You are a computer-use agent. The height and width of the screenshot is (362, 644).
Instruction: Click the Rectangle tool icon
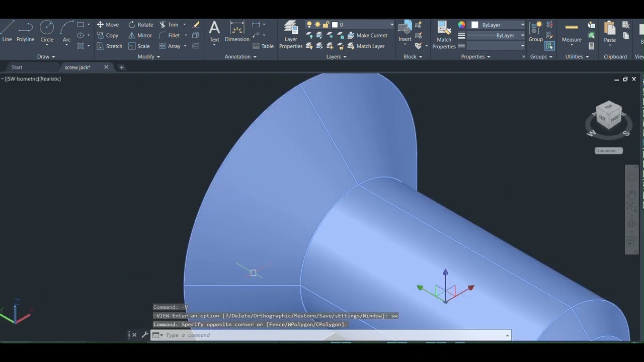pyautogui.click(x=80, y=25)
